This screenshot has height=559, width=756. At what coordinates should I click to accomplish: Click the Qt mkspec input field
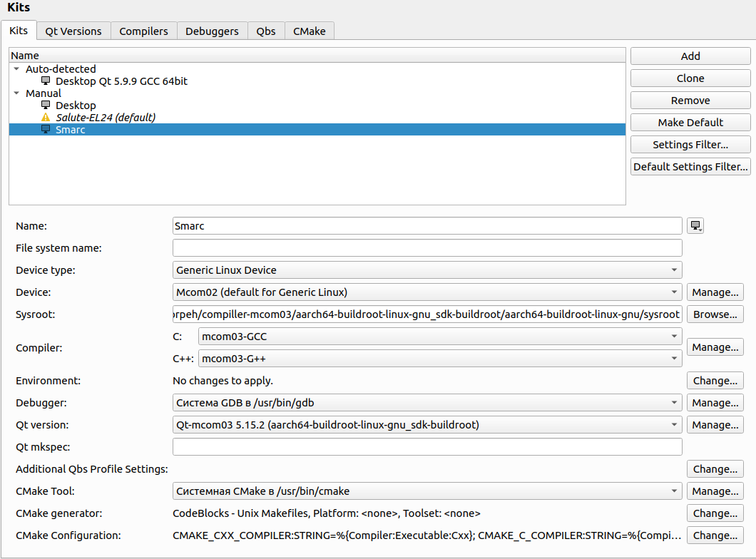click(x=426, y=447)
